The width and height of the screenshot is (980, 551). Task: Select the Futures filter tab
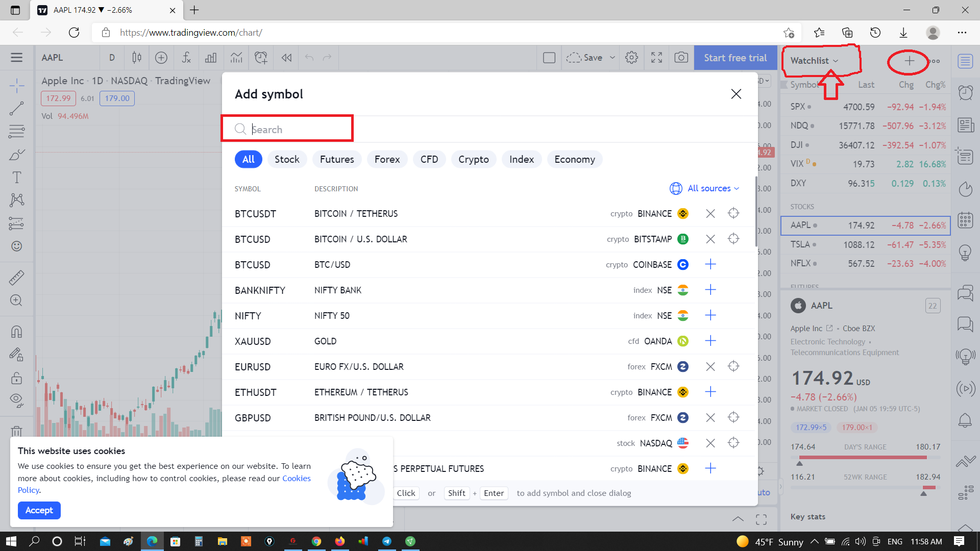pos(337,159)
